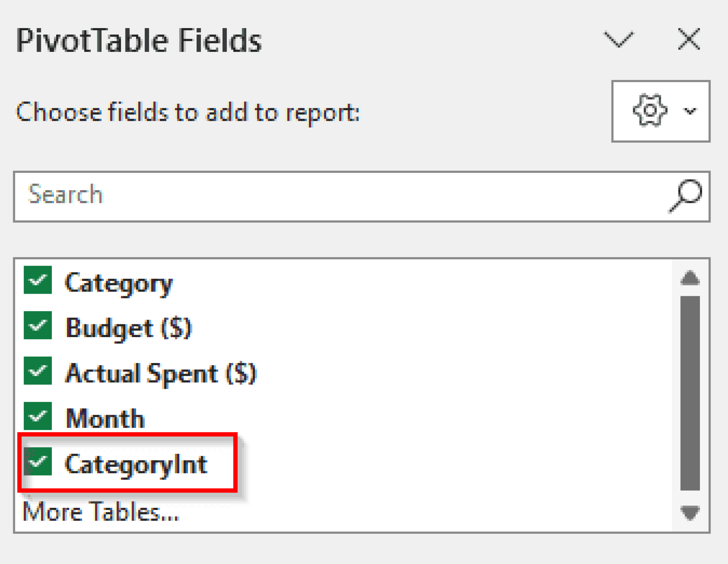Screen dimensions: 728x564
Task: Select the Actual Spent ($) field label
Action: [x=161, y=374]
